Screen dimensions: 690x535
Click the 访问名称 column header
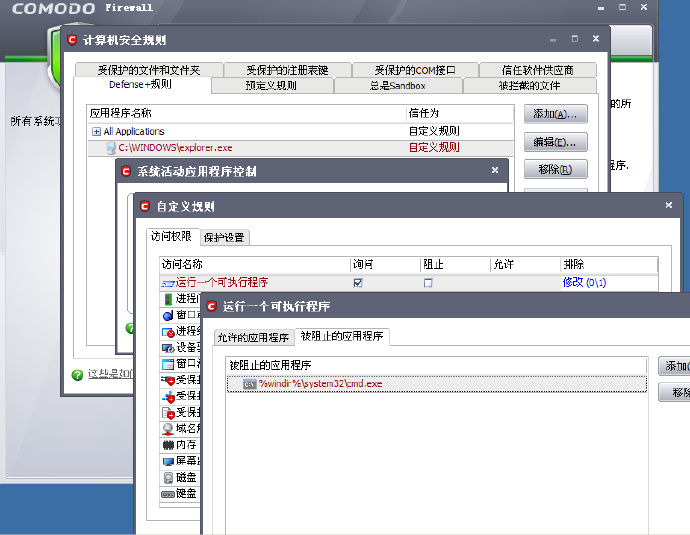255,264
